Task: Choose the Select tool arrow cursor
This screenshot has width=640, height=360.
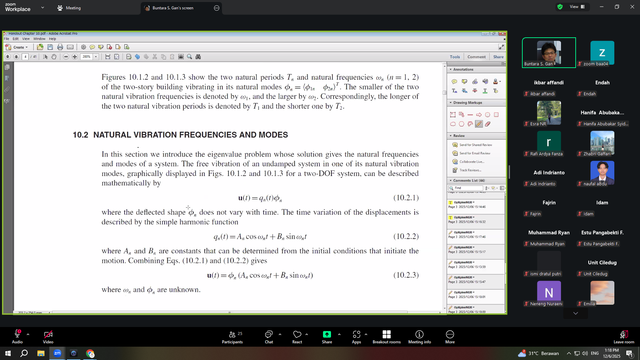Action: click(x=45, y=57)
